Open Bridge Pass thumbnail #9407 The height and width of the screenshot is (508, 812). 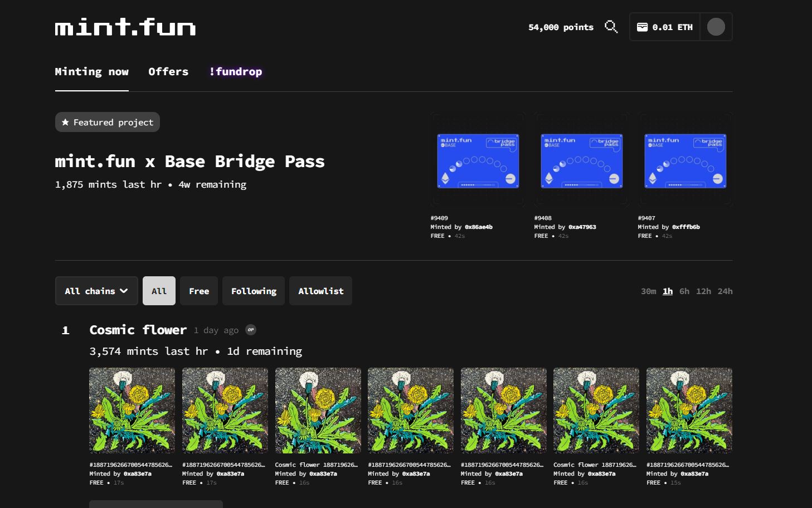[x=685, y=160]
